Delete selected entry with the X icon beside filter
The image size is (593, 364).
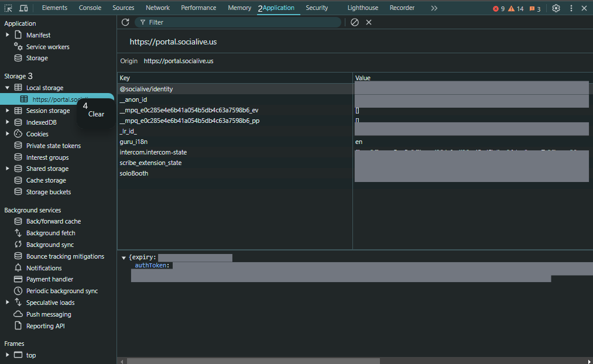pyautogui.click(x=369, y=22)
